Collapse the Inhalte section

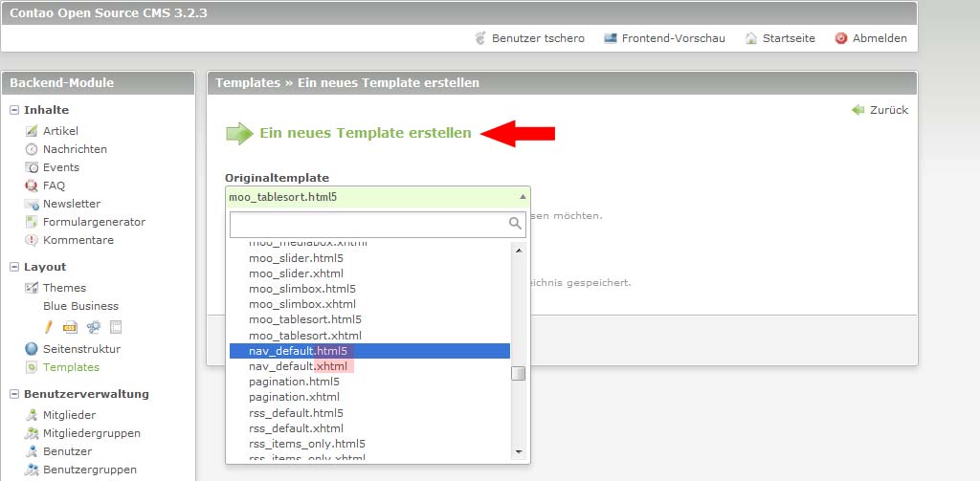coord(15,110)
